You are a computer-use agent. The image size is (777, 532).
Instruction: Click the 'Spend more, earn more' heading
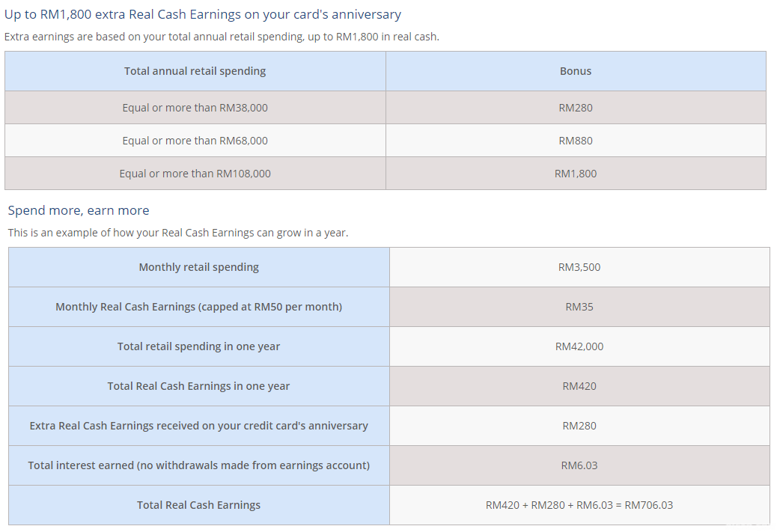coord(79,210)
